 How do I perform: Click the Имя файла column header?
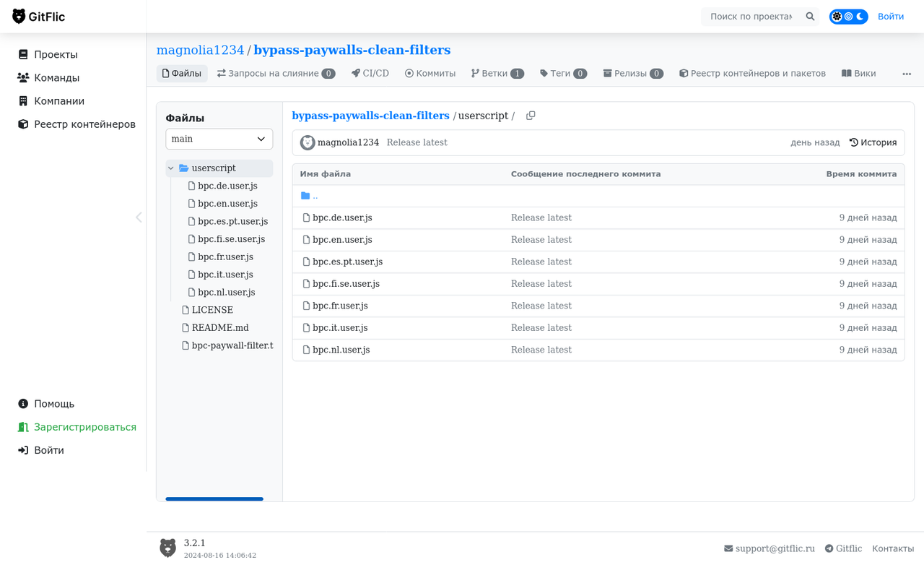point(326,174)
